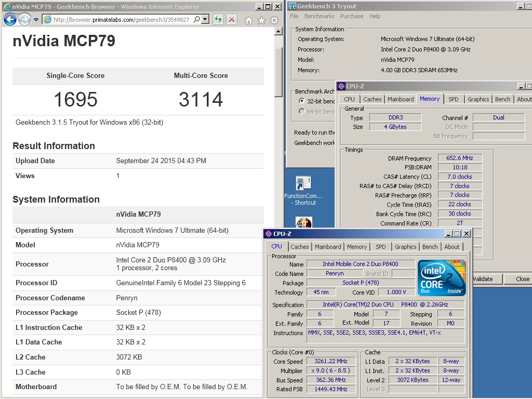Select the 32-bit benchmark radio button
This screenshot has width=532, height=399.
(302, 101)
